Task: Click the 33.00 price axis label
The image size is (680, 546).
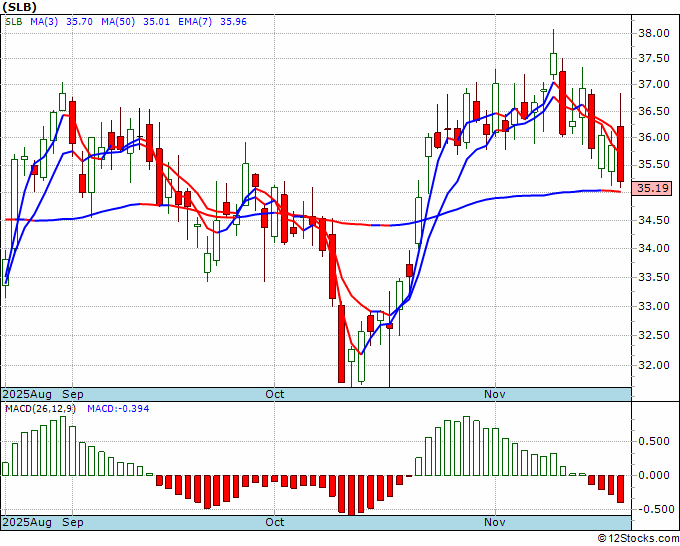Action: click(x=654, y=306)
